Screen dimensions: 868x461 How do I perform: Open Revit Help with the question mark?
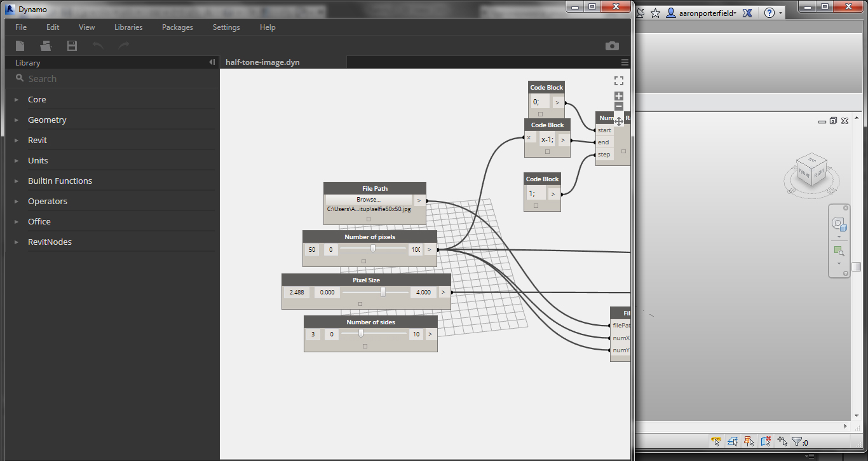point(770,13)
